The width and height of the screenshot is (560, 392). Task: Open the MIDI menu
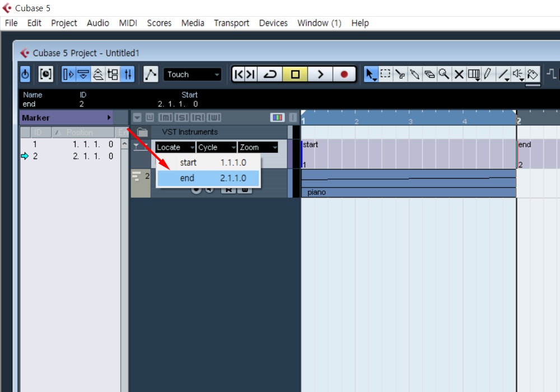pyautogui.click(x=128, y=23)
